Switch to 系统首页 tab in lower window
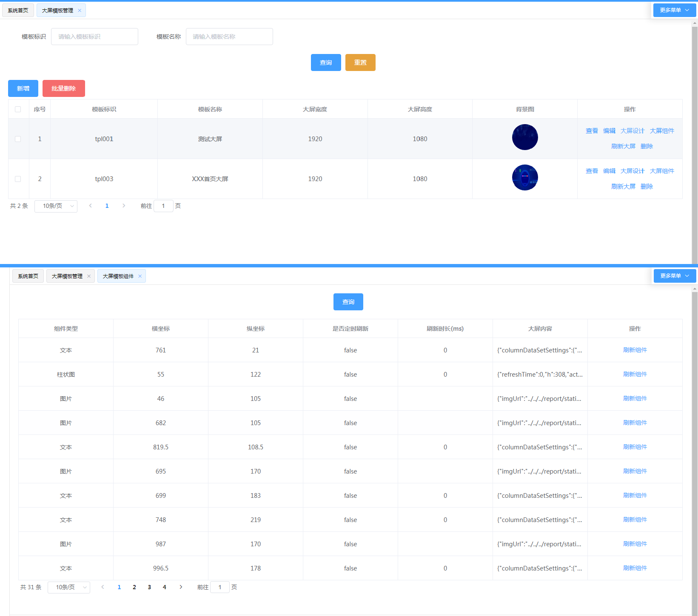 (28, 276)
